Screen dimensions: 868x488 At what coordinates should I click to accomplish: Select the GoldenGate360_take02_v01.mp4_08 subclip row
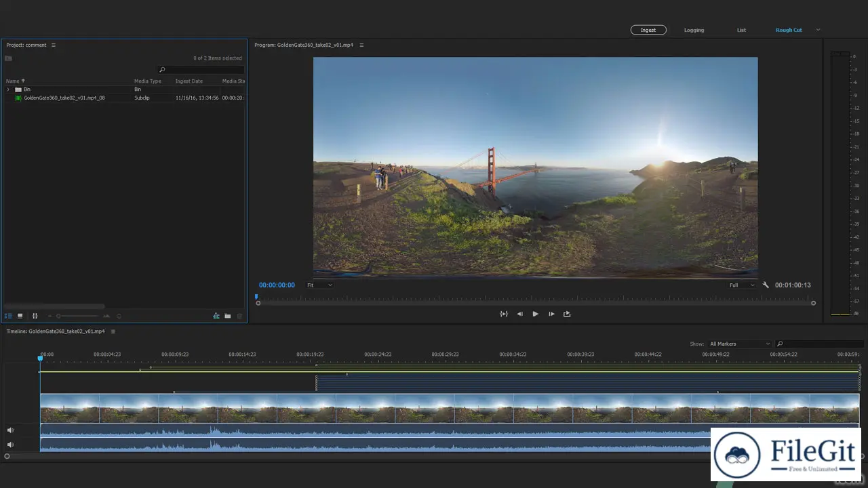pyautogui.click(x=124, y=98)
